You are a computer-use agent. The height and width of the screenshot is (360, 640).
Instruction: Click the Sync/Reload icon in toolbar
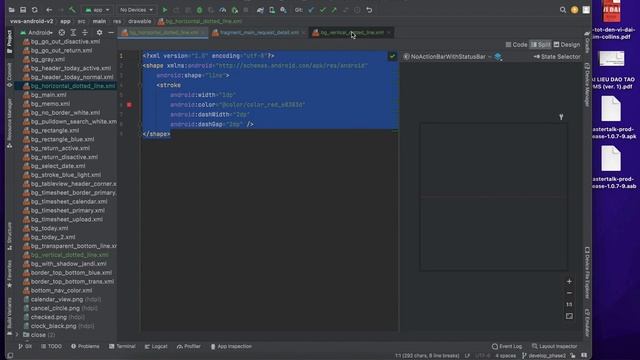pyautogui.click(x=35, y=10)
